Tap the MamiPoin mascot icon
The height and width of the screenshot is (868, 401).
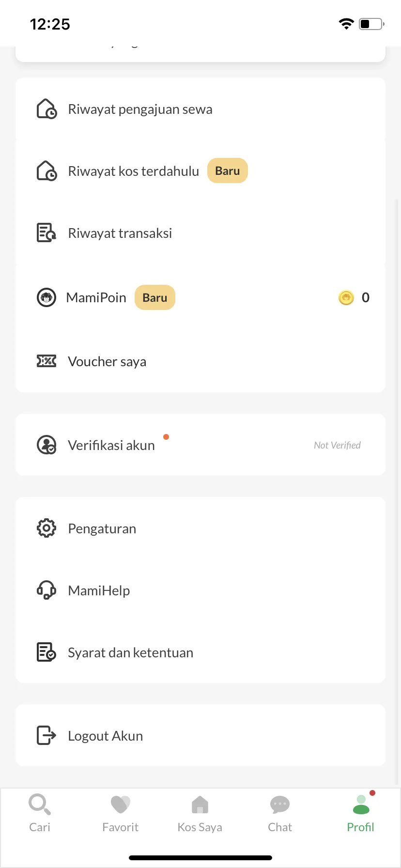(46, 297)
